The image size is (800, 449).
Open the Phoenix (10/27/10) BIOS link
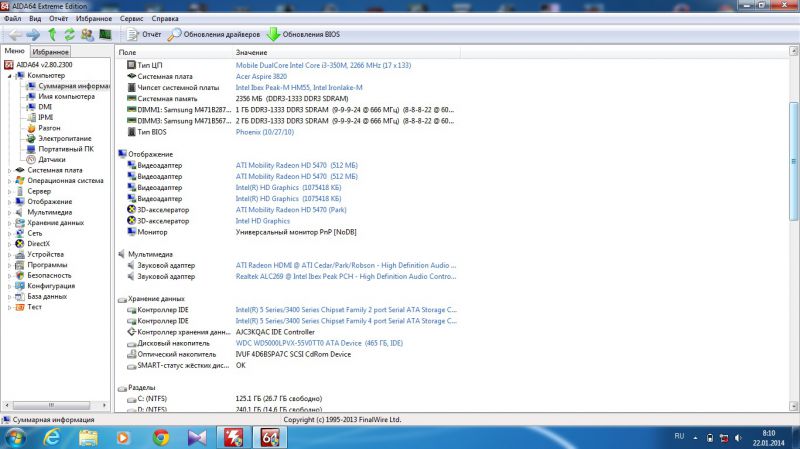pyautogui.click(x=265, y=132)
